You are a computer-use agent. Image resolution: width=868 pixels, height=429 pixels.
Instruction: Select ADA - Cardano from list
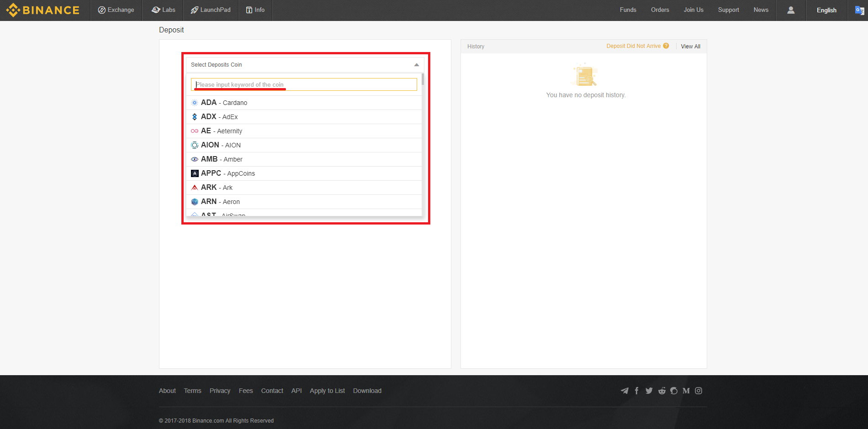point(304,103)
